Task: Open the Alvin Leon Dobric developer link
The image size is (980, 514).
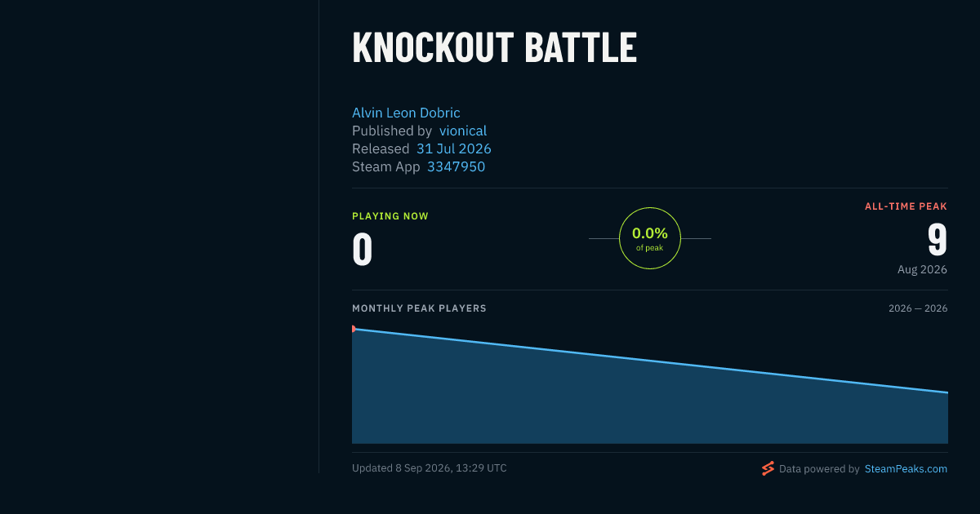Action: pyautogui.click(x=406, y=113)
